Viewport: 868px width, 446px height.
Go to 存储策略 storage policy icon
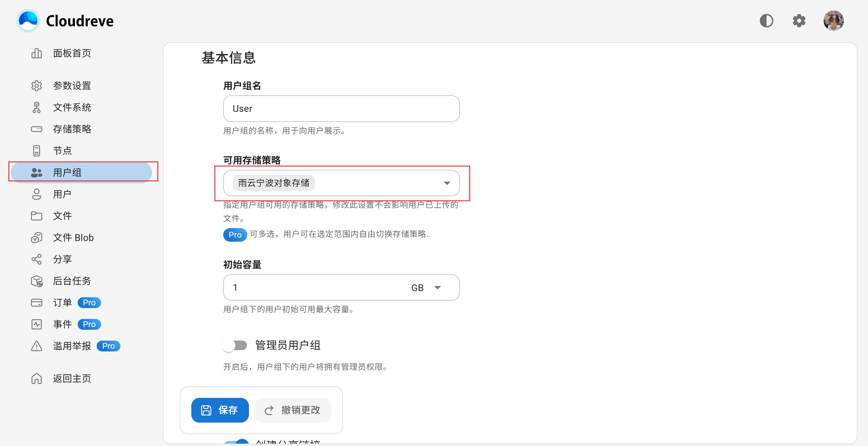click(x=37, y=129)
